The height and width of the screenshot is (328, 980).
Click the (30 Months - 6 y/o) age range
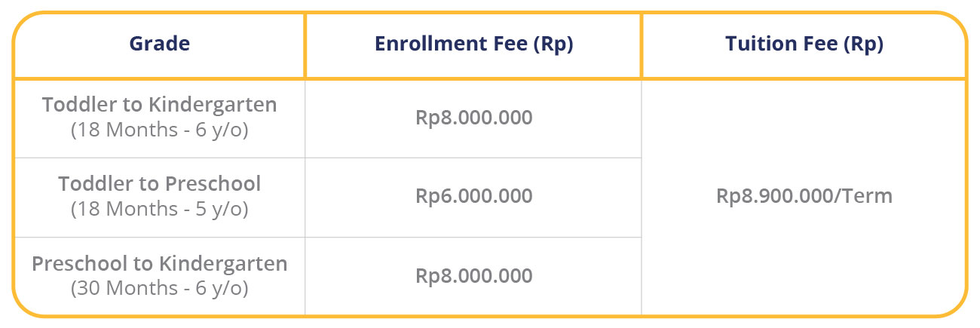(x=159, y=288)
